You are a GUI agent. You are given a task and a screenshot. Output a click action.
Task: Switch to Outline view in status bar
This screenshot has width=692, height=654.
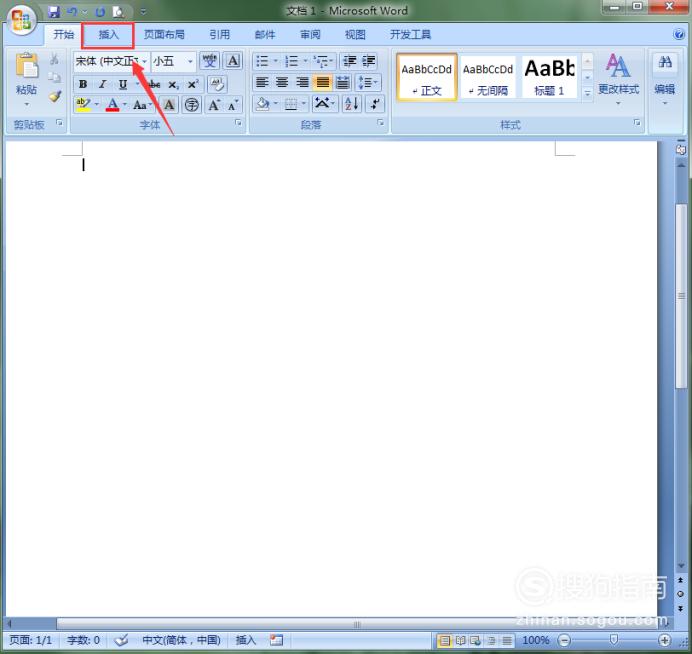coord(491,640)
